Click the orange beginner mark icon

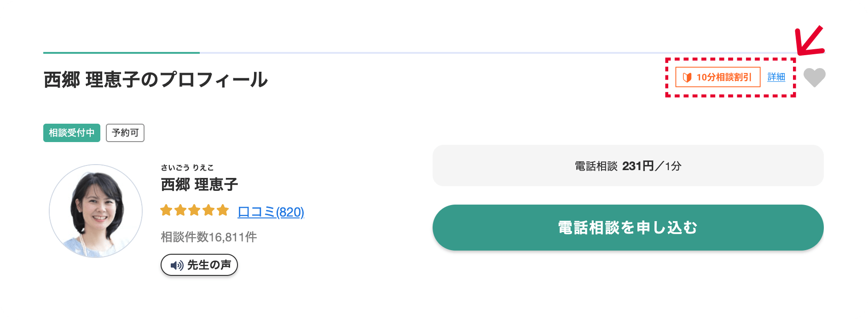click(x=687, y=77)
